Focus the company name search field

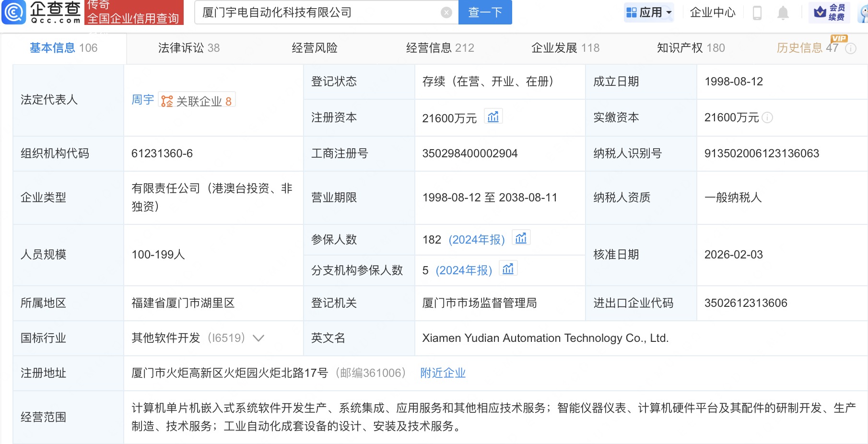click(x=317, y=12)
